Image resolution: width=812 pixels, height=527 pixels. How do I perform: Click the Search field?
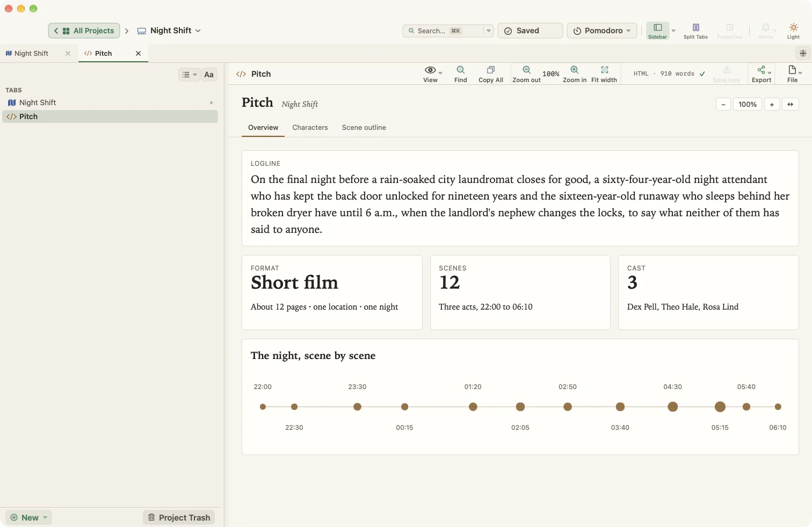point(443,31)
